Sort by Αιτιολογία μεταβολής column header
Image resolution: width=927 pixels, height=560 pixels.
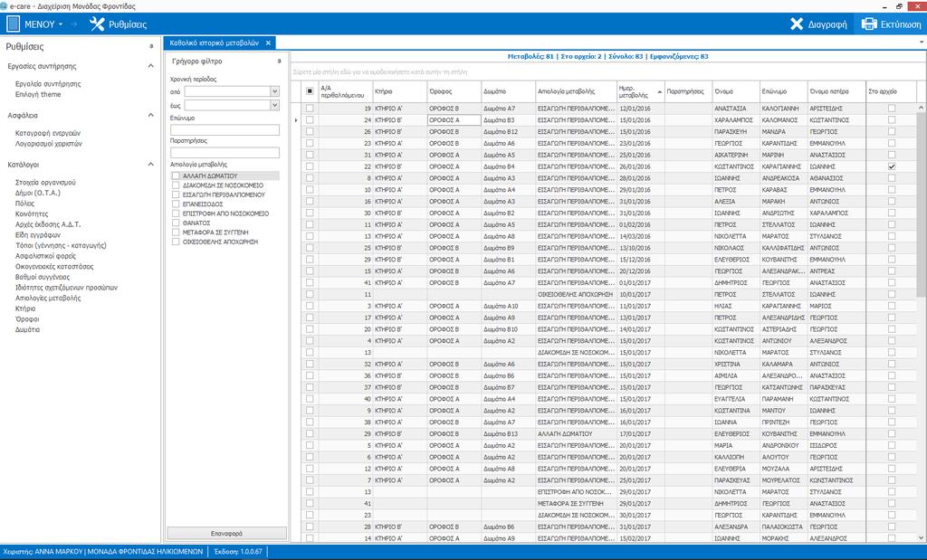point(576,91)
